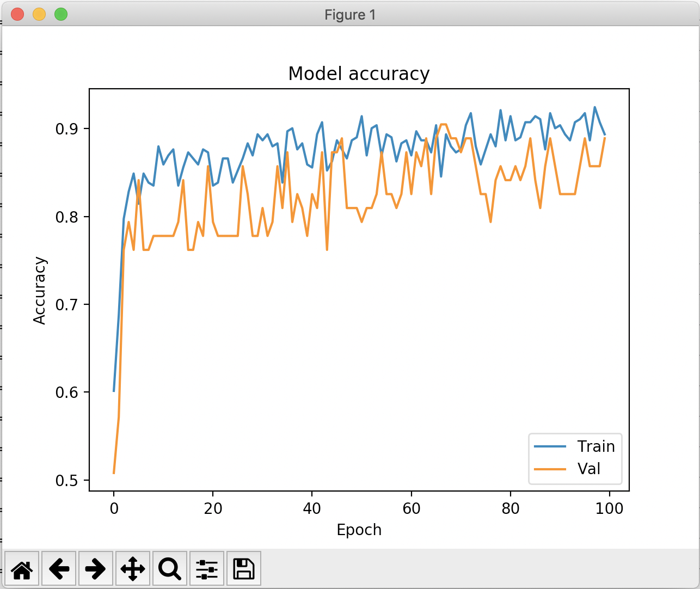Image resolution: width=700 pixels, height=589 pixels.
Task: Click the 0.7 y-axis tick label
Action: coord(67,305)
